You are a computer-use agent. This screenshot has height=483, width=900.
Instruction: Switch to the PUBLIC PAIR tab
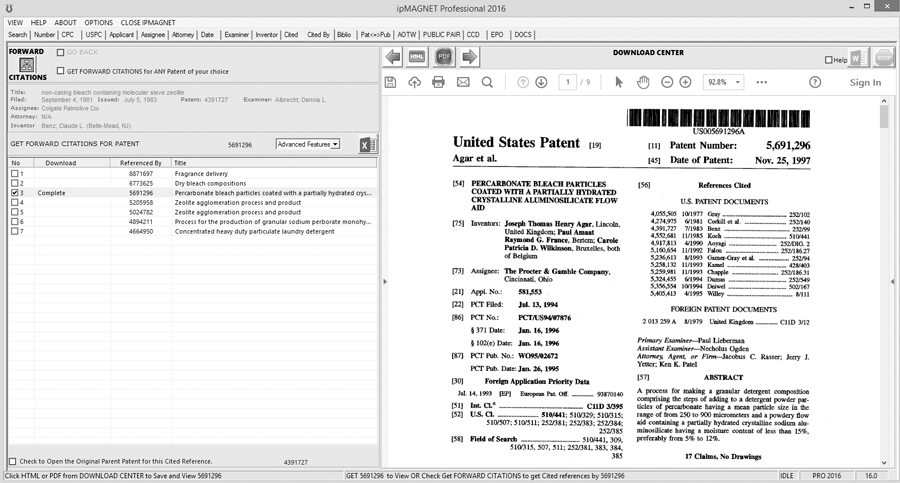tap(441, 34)
